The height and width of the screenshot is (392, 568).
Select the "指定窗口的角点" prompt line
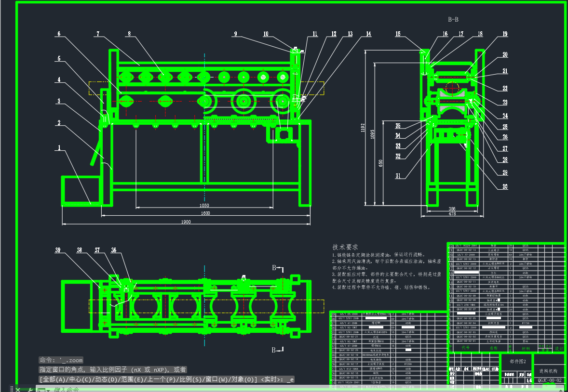pos(113,369)
